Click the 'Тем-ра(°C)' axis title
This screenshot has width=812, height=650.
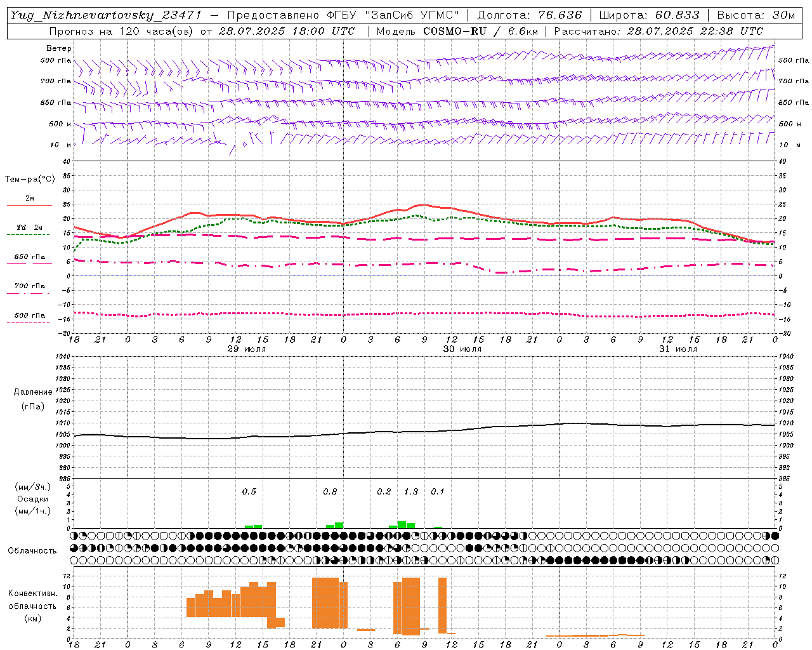pyautogui.click(x=30, y=180)
